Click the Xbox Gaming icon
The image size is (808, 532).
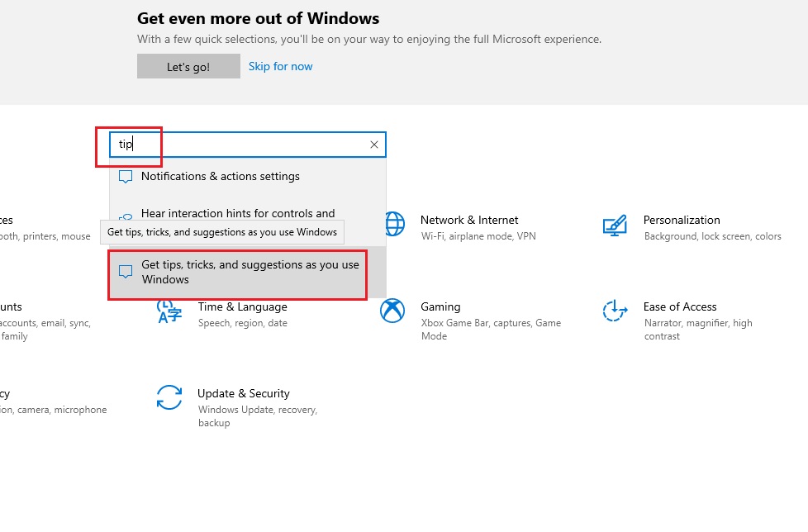(392, 311)
